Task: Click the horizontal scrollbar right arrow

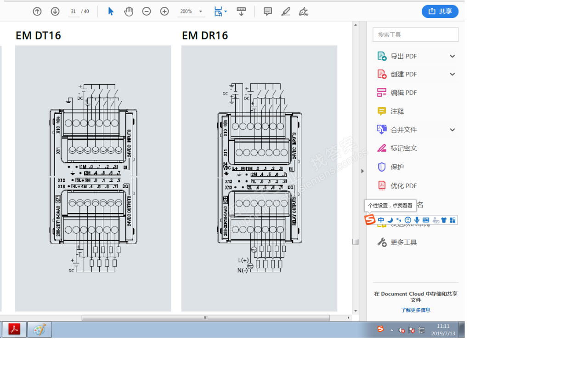Action: pyautogui.click(x=348, y=318)
